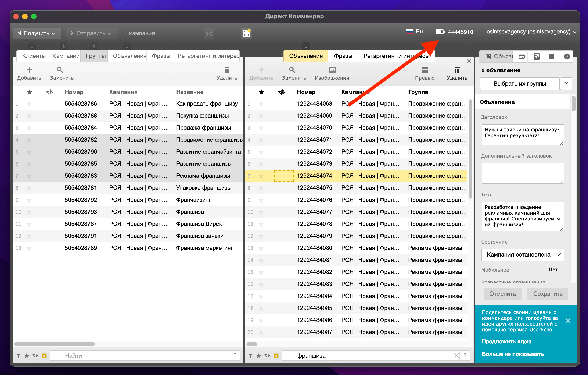Click changes filter icon under ads list
This screenshot has width=588, height=375.
tap(267, 356)
